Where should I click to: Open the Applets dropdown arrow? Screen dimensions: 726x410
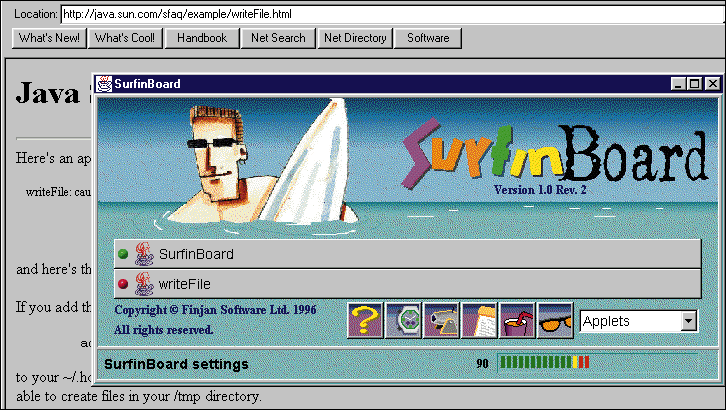point(688,321)
